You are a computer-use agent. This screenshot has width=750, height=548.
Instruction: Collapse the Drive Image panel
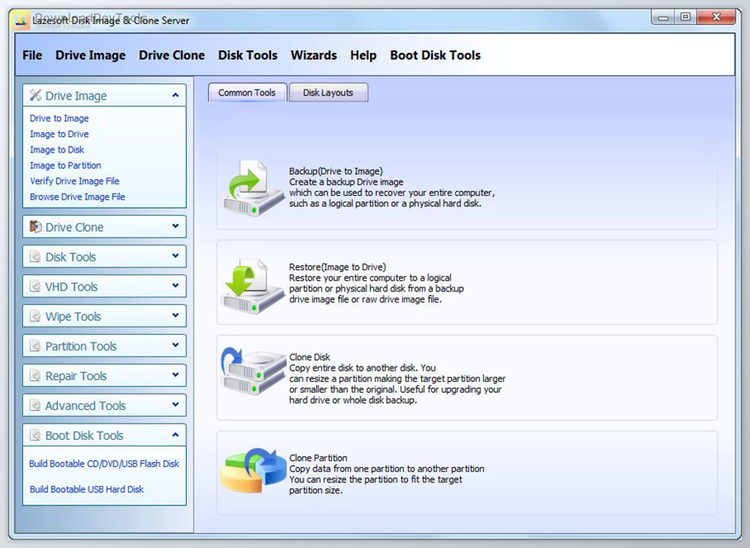tap(176, 96)
